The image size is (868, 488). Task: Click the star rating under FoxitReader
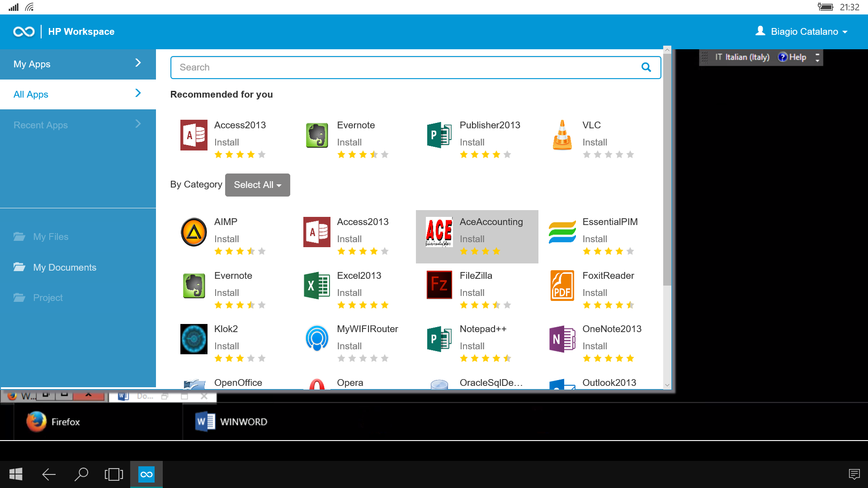(609, 305)
